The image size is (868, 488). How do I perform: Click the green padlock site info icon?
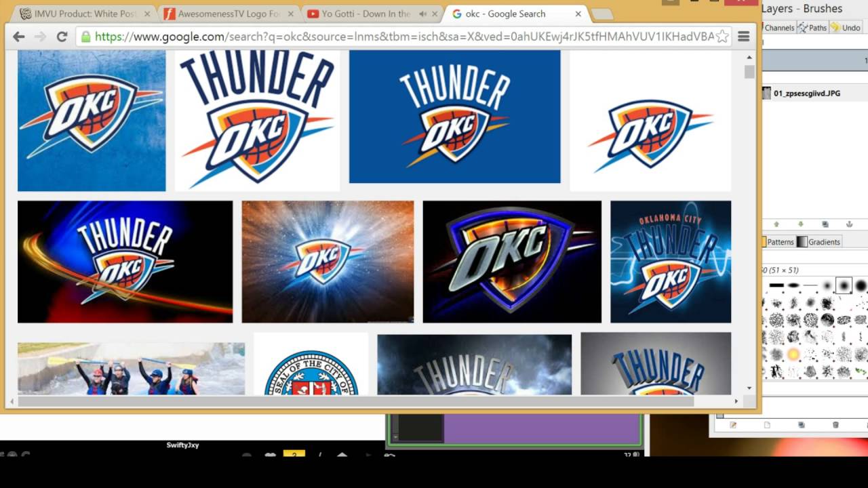click(x=86, y=37)
